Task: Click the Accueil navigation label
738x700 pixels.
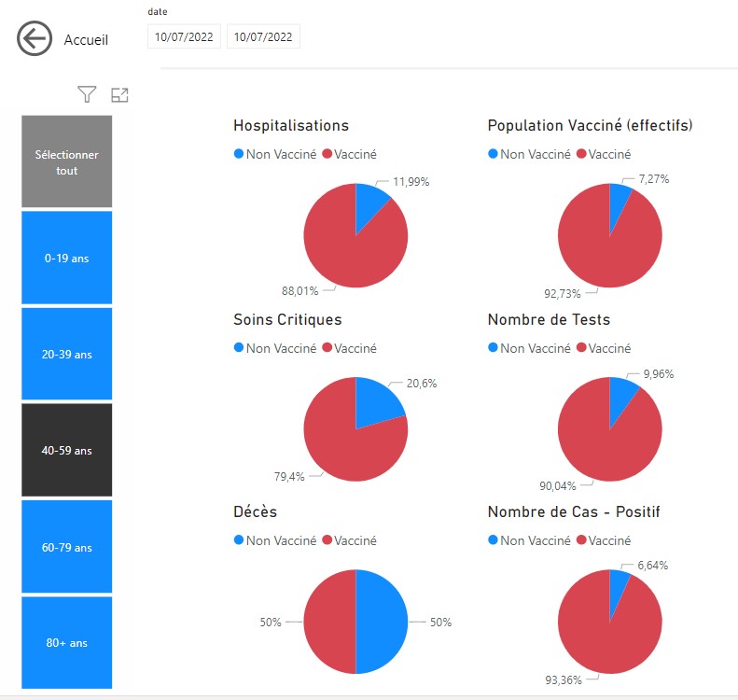Action: (x=86, y=40)
